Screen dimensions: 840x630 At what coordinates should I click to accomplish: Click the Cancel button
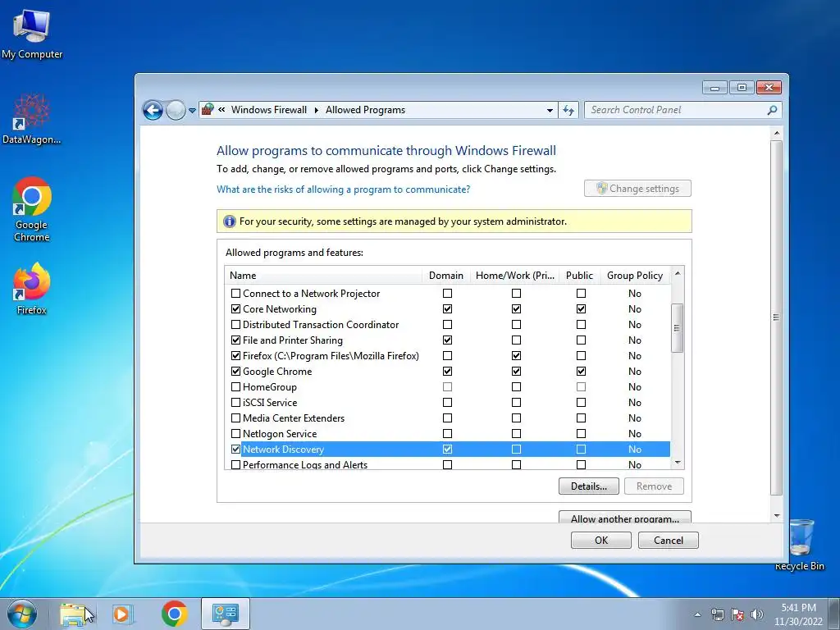668,540
